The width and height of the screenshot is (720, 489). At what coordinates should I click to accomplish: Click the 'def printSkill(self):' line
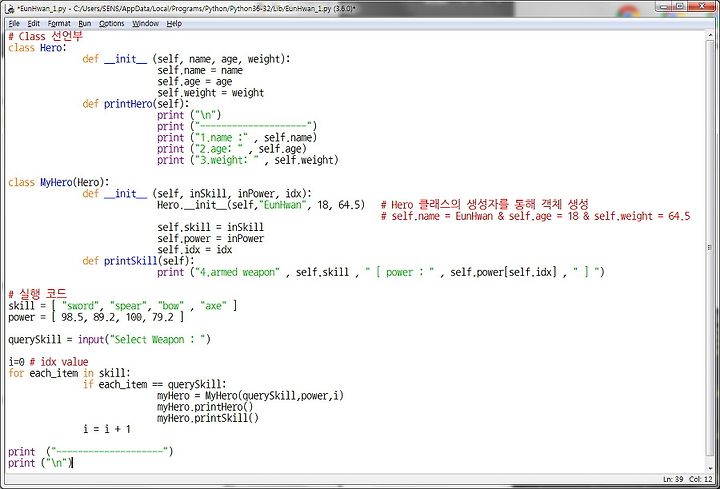[x=138, y=261]
